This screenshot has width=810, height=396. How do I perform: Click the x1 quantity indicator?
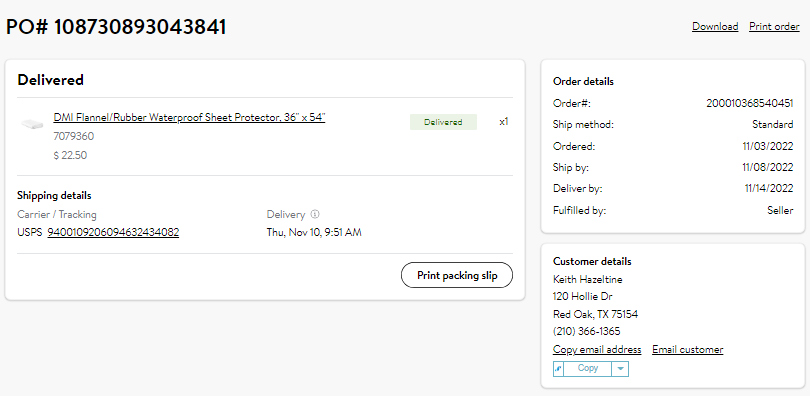(504, 122)
